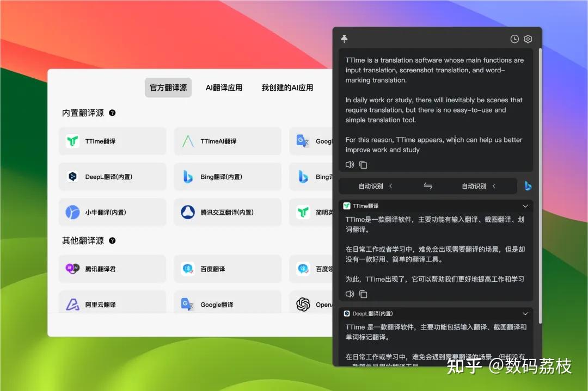Copy the English source text

363,165
